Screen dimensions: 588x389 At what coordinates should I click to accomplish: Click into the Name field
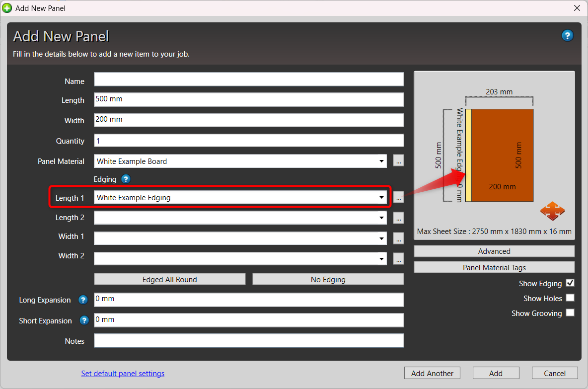point(249,79)
